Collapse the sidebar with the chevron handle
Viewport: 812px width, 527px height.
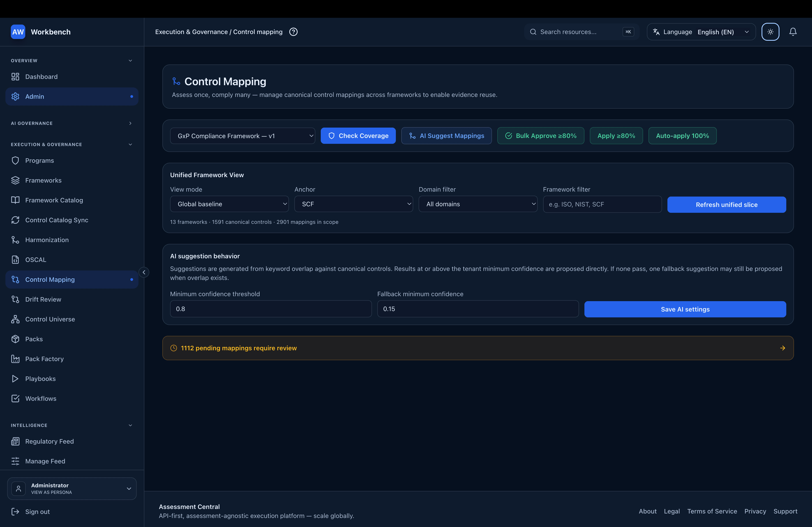pyautogui.click(x=144, y=272)
